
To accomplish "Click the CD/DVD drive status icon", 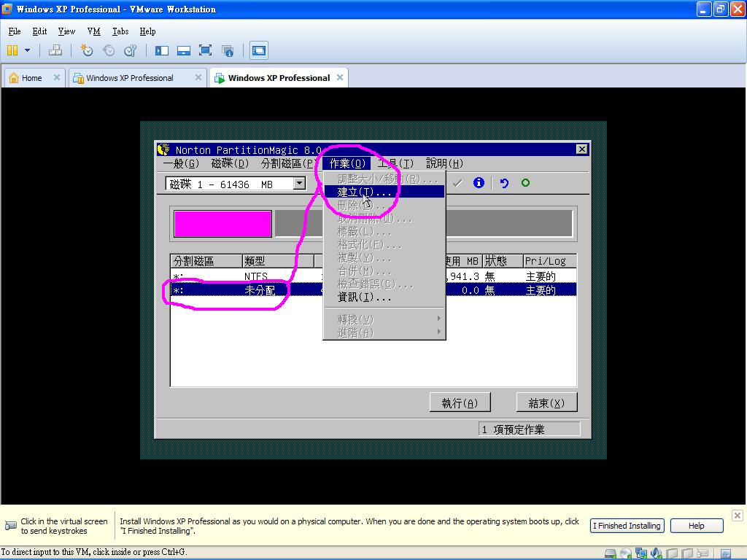I will [626, 553].
